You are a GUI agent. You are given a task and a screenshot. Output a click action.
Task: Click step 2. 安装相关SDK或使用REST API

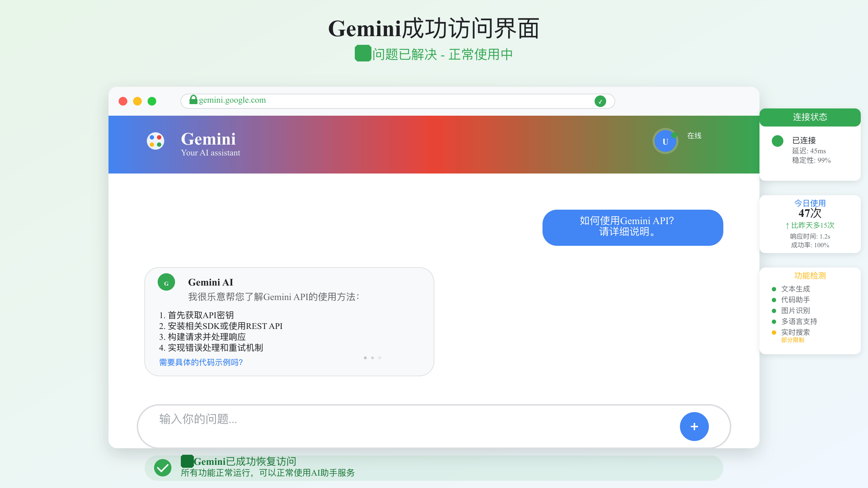pos(221,326)
